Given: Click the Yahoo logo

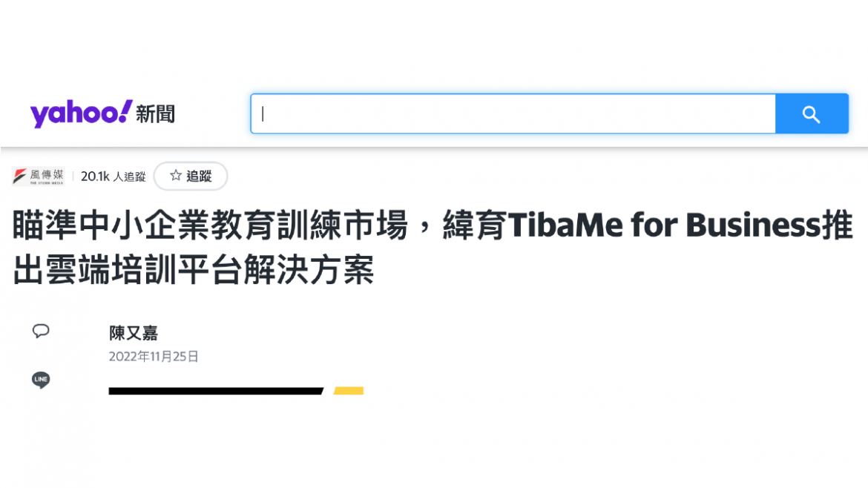Looking at the screenshot, I should click(x=82, y=113).
